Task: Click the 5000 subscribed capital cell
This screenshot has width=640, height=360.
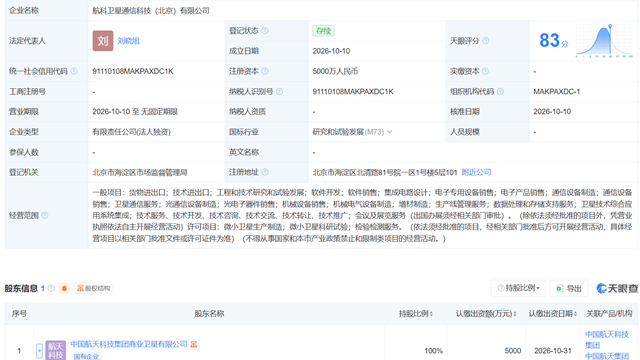Action: (x=513, y=351)
